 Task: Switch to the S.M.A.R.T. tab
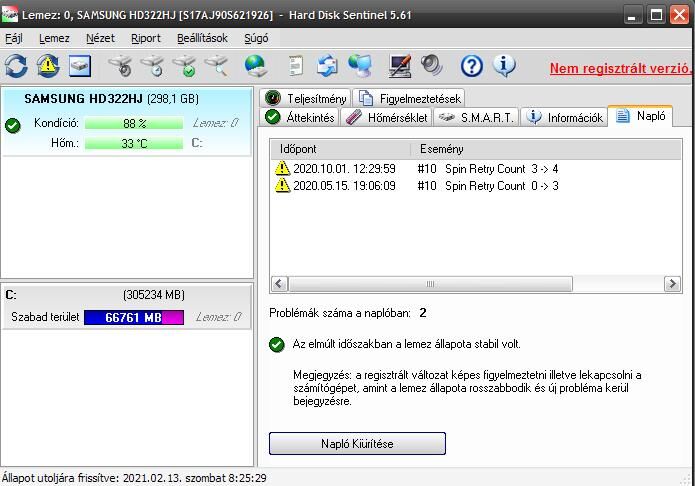click(476, 117)
